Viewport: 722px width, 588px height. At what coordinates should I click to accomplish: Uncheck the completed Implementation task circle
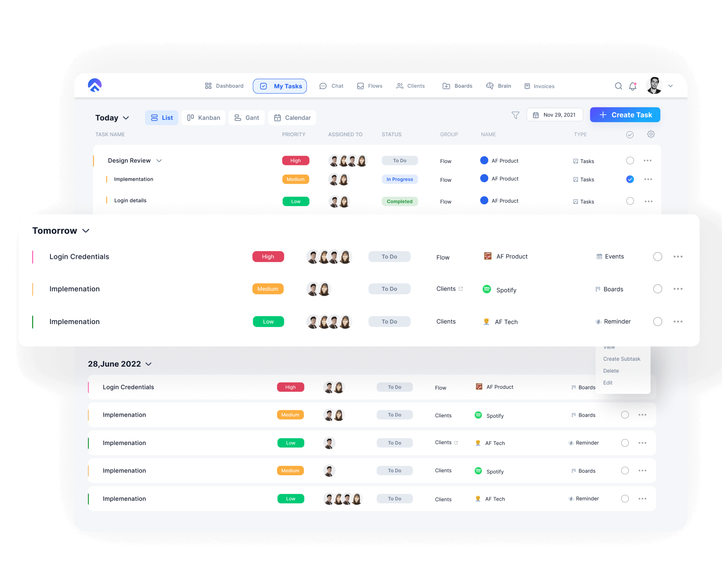(630, 180)
